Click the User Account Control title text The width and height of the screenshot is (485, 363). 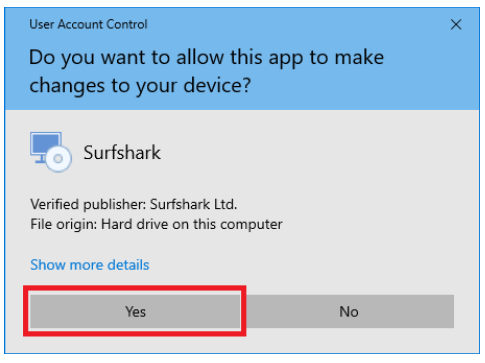pyautogui.click(x=88, y=24)
